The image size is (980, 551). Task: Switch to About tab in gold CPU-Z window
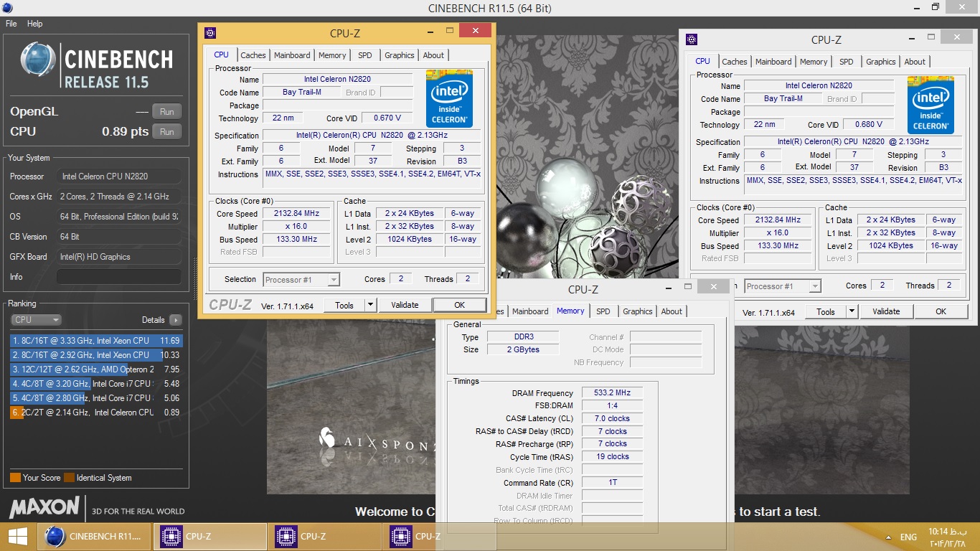[x=433, y=55]
